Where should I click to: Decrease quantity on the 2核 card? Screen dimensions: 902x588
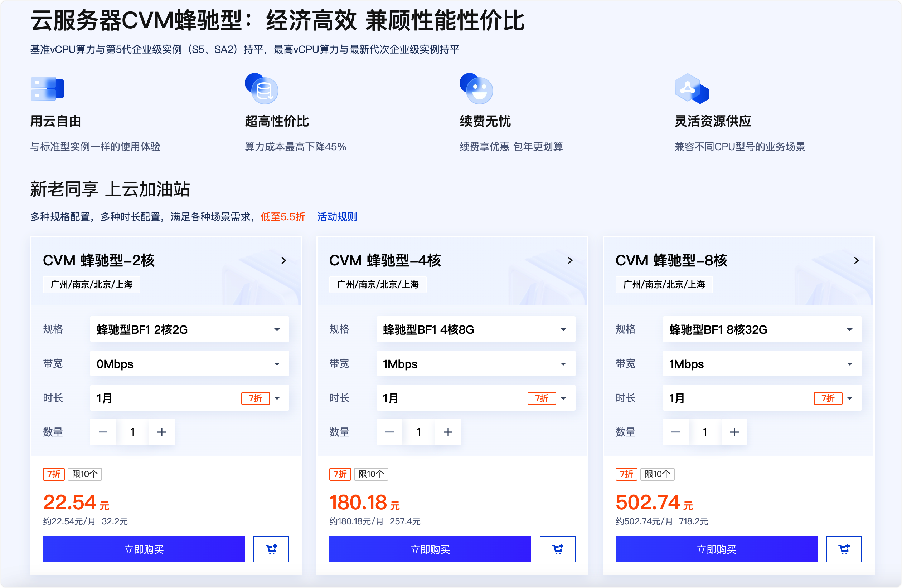coord(103,432)
